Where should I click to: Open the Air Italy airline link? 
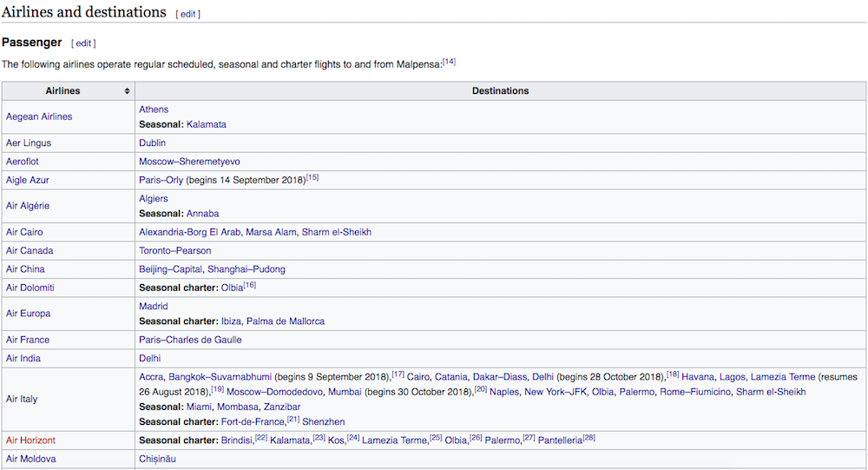point(22,399)
